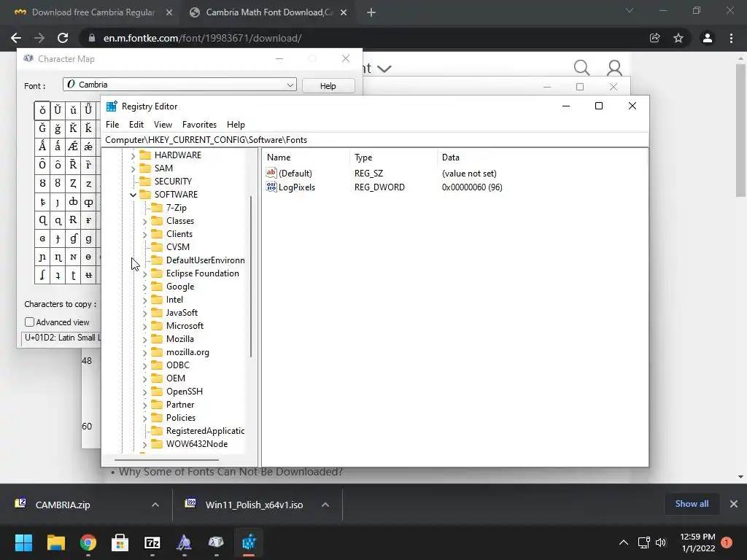This screenshot has height=560, width=747.
Task: Expand the Clients key
Action: coord(145,234)
